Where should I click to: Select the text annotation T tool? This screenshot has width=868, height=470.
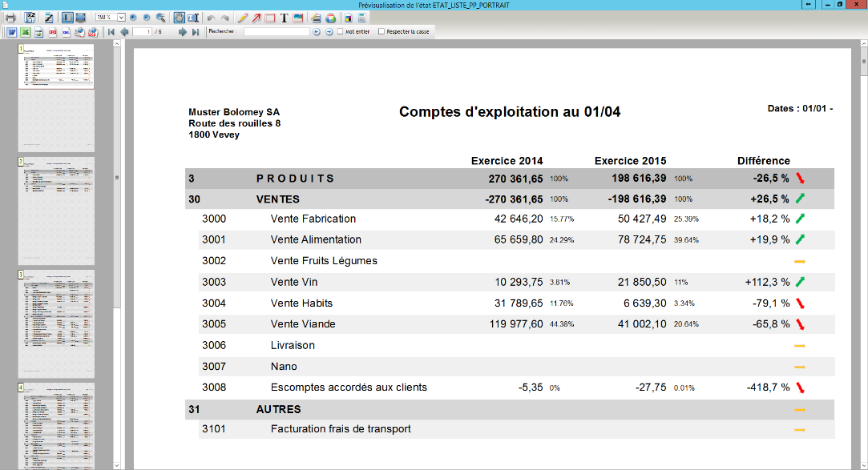click(x=284, y=18)
